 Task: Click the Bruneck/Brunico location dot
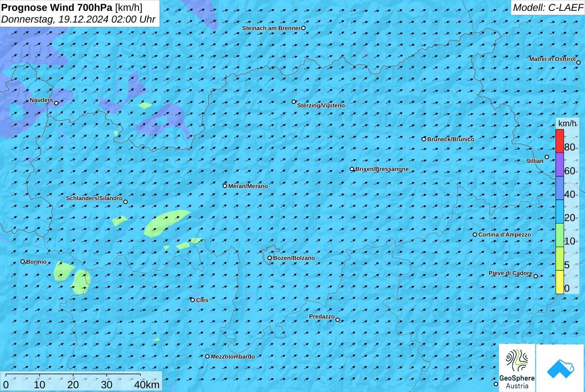(424, 139)
